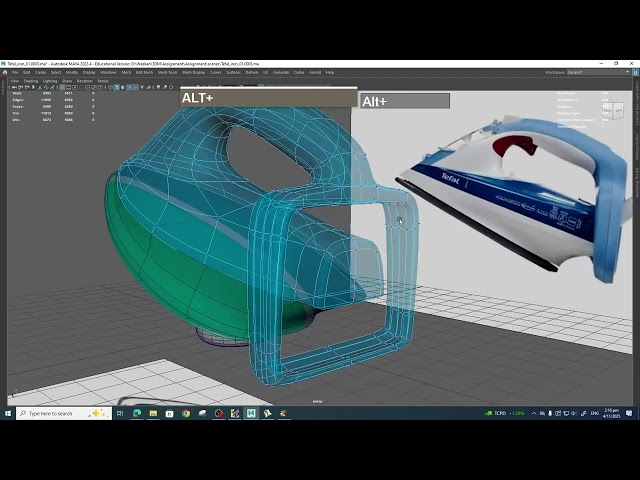This screenshot has width=640, height=480.
Task: Click the taskbar search box
Action: click(x=64, y=413)
